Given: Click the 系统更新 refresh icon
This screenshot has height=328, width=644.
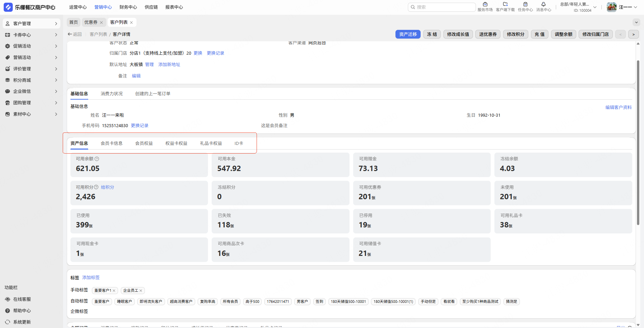Looking at the screenshot, I should point(7,322).
